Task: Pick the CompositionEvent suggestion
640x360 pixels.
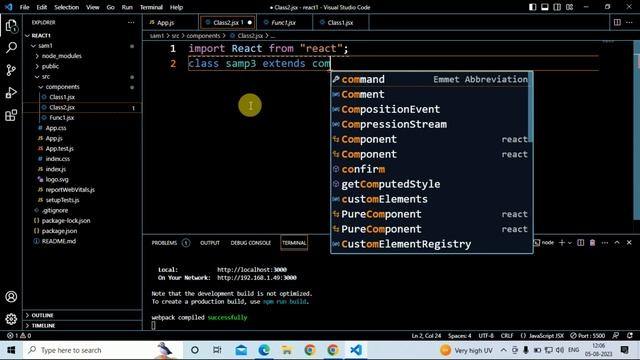Action: (430, 109)
